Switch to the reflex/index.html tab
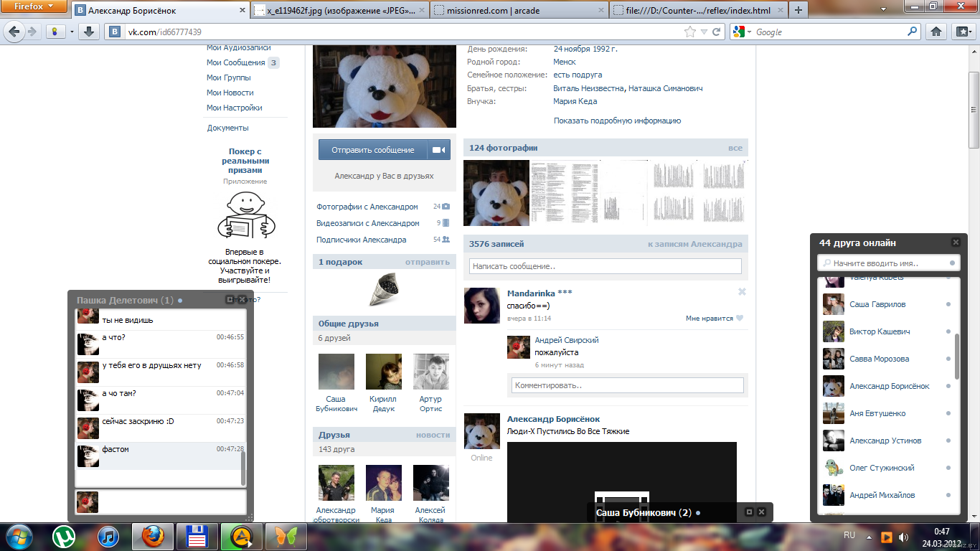 (x=697, y=11)
